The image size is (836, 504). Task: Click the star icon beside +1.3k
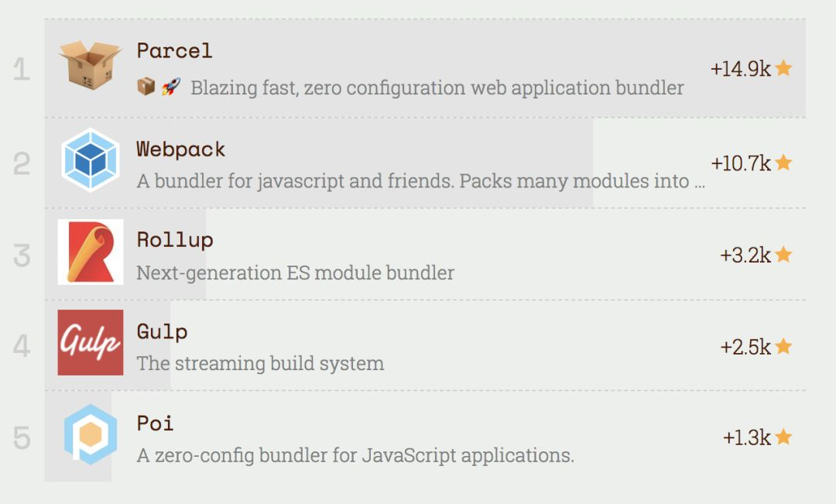(783, 437)
